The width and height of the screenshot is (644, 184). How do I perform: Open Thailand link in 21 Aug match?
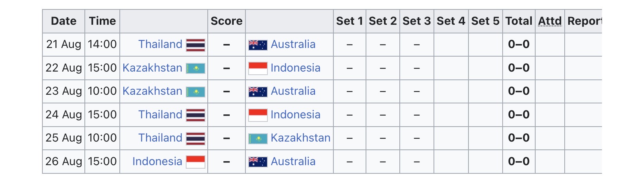coord(160,44)
